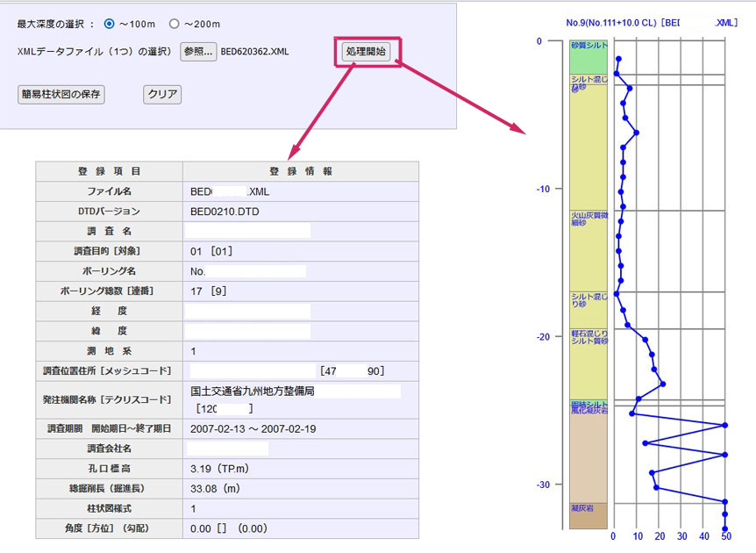
Task: Select the ～200m maximum depth option
Action: [174, 24]
